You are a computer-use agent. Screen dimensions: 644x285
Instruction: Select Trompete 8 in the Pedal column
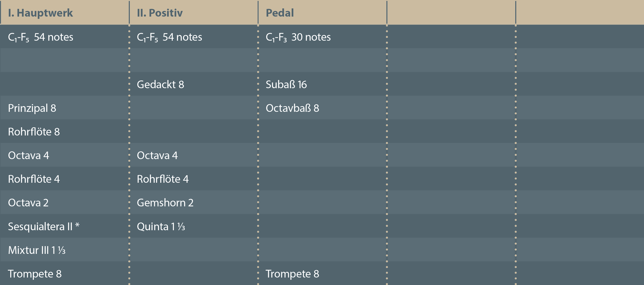pos(292,274)
